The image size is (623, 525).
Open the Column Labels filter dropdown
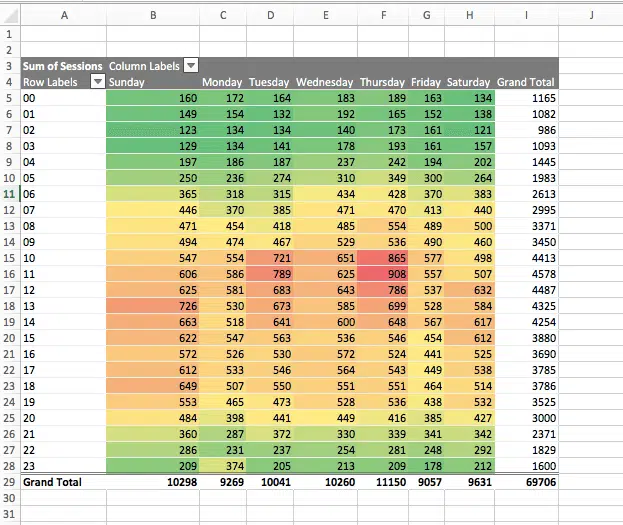click(191, 66)
